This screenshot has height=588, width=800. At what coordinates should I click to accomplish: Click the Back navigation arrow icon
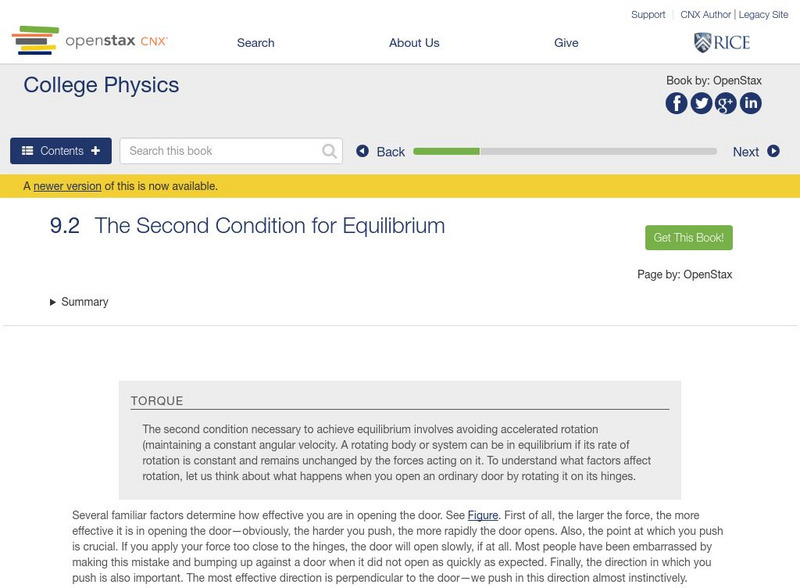[363, 151]
